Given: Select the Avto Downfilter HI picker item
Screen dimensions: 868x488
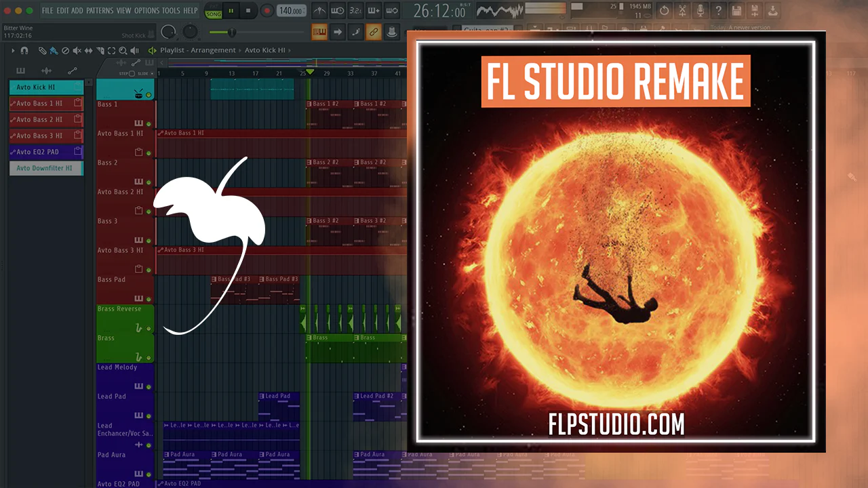Looking at the screenshot, I should pyautogui.click(x=46, y=169).
